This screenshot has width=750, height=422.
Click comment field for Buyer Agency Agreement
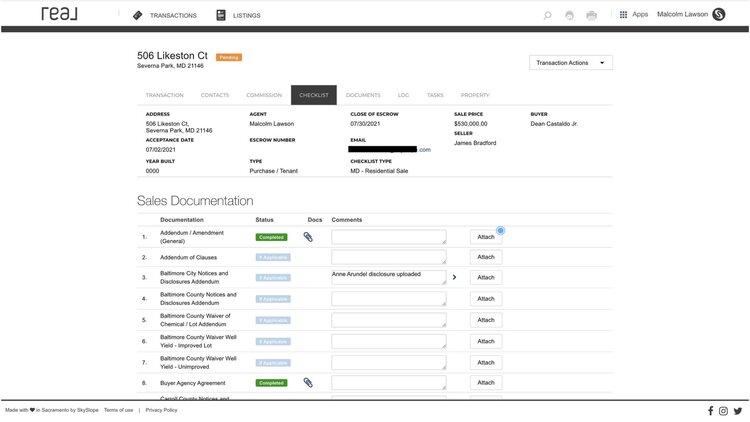click(389, 383)
